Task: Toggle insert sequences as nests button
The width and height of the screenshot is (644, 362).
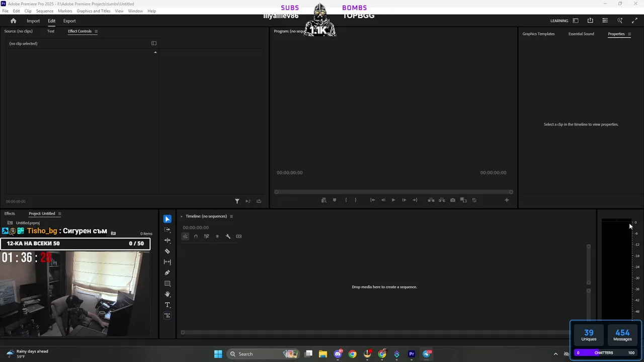Action: [185, 236]
